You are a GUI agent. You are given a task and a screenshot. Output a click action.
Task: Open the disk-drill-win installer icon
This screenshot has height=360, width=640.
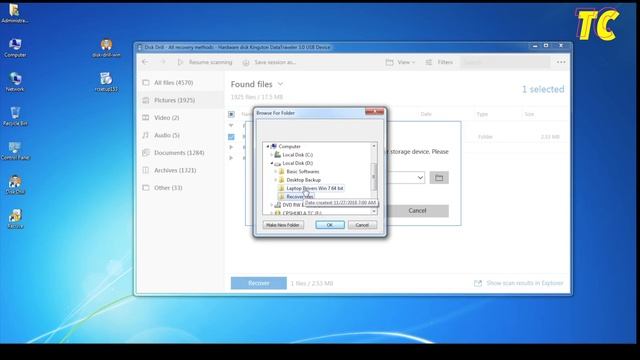pyautogui.click(x=106, y=48)
